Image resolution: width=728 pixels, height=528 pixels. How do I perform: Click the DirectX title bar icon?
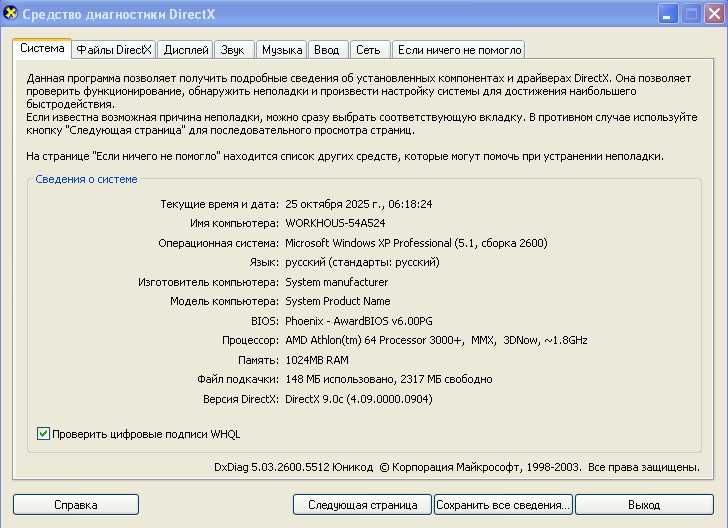pos(10,13)
